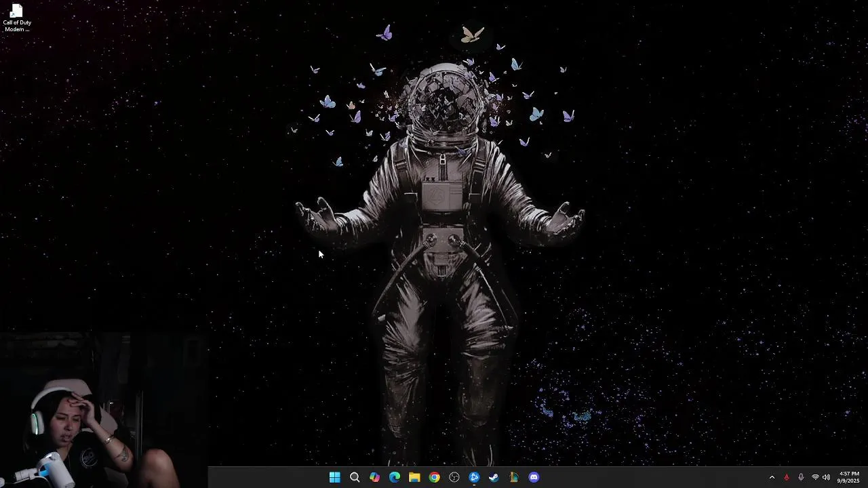Show hidden system tray icons
Screen dimensions: 868x488
click(x=772, y=477)
